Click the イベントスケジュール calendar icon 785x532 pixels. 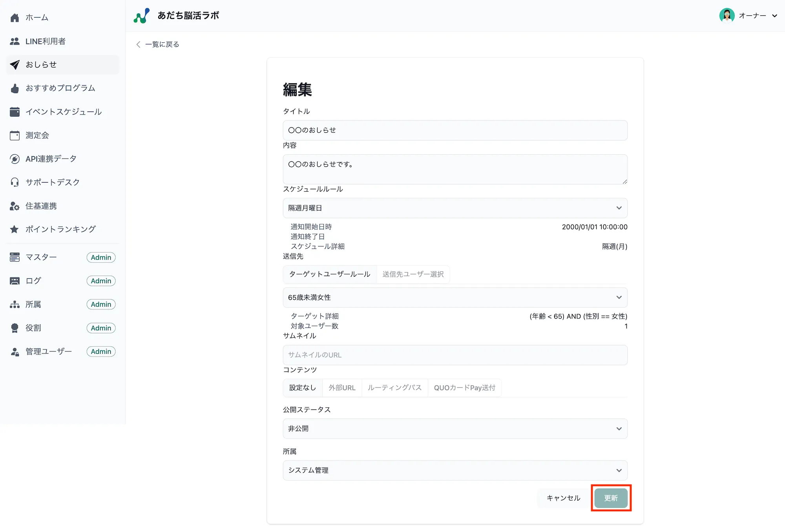tap(15, 112)
